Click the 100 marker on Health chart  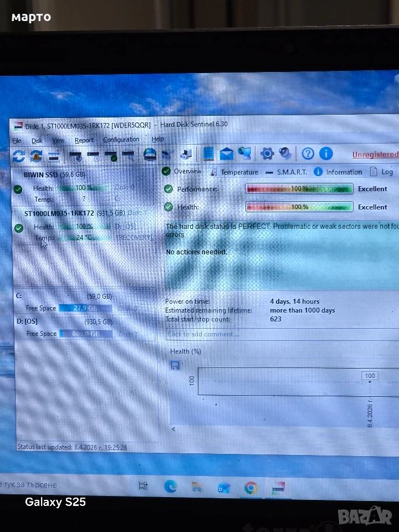(x=370, y=376)
